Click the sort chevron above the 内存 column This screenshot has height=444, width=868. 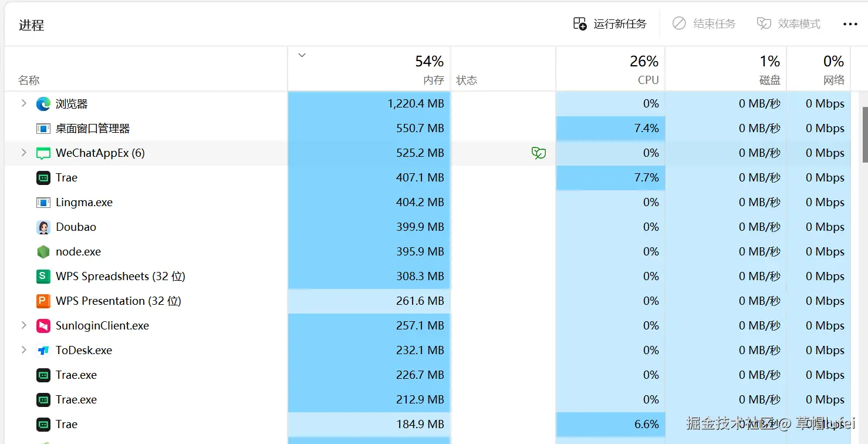tap(302, 55)
